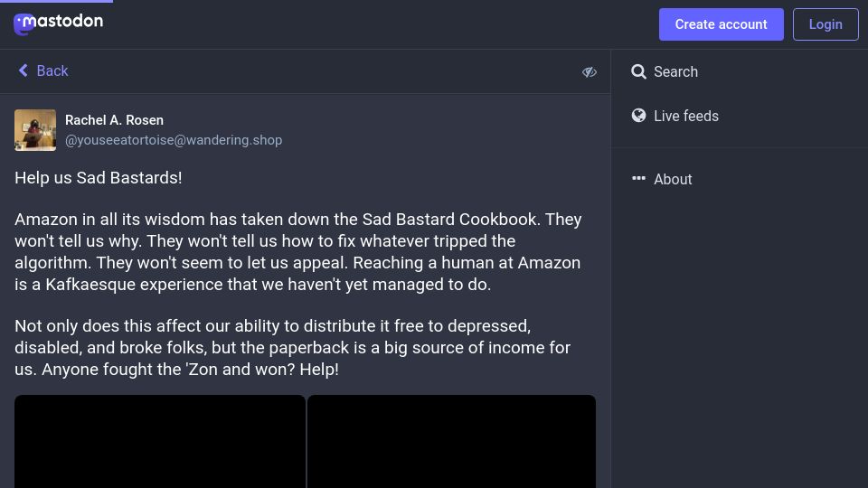This screenshot has width=868, height=488.
Task: Click the Live feeds globe icon
Action: (x=638, y=115)
